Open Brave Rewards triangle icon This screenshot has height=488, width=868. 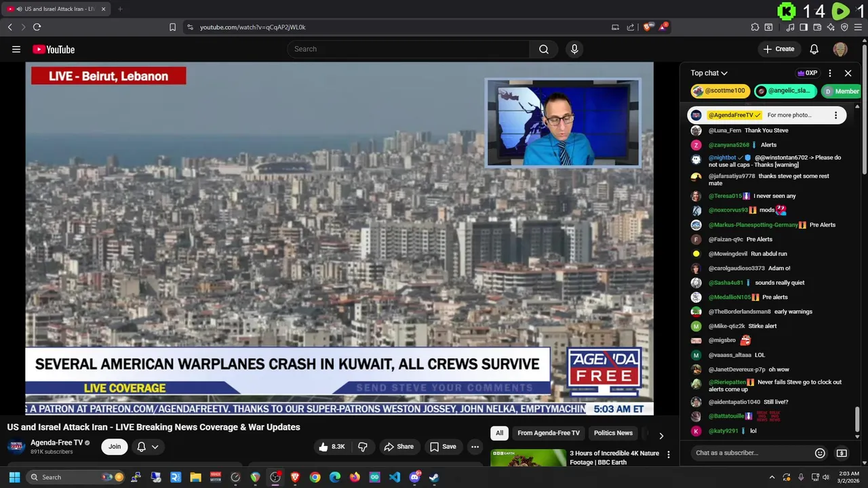pyautogui.click(x=663, y=27)
